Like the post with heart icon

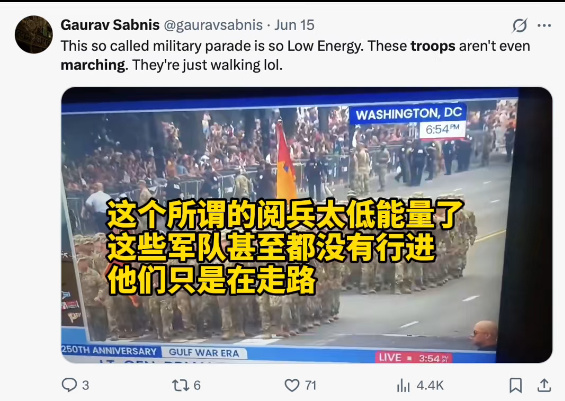point(292,385)
